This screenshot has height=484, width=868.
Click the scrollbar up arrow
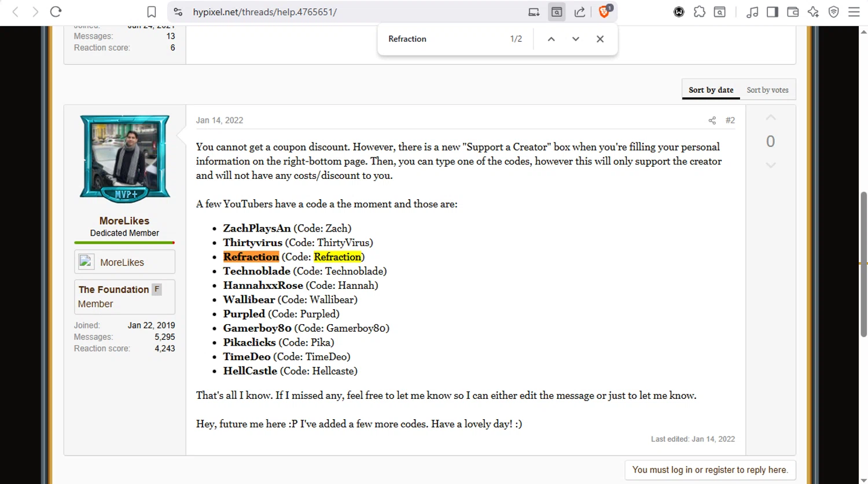863,31
